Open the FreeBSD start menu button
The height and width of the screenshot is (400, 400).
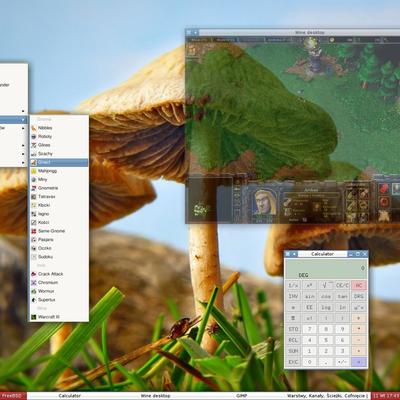tap(13, 396)
